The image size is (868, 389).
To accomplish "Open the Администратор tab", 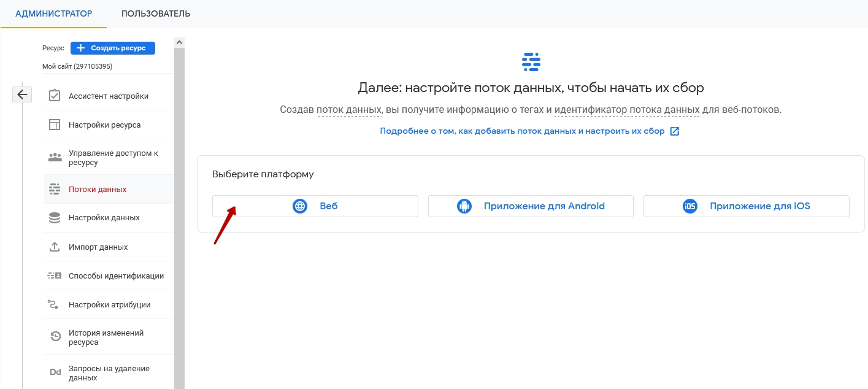I will [x=53, y=13].
